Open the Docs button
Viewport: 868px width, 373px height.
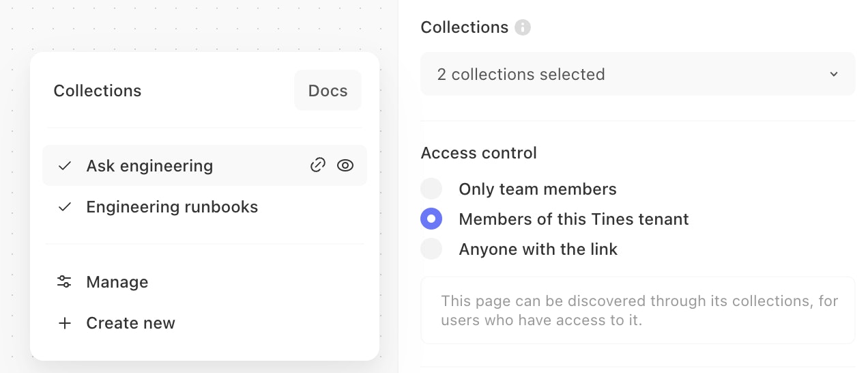point(328,91)
